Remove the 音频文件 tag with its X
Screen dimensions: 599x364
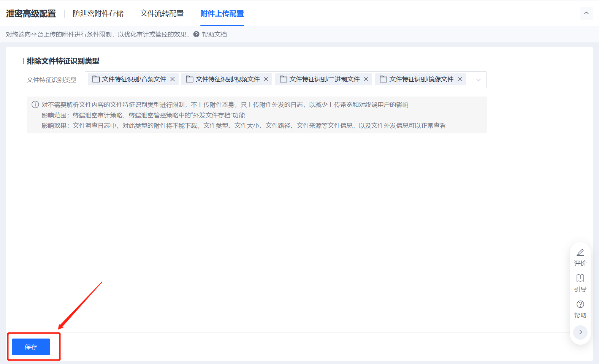click(x=173, y=79)
